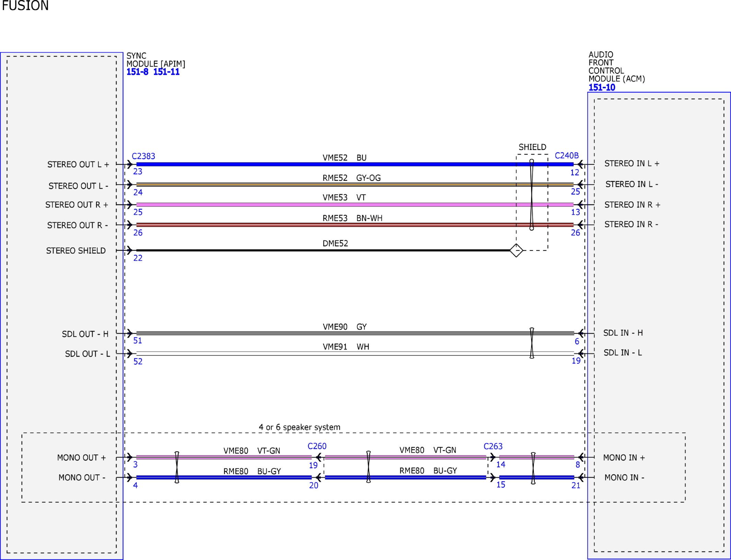Open the 151-11 page reference link
Viewport: 731px width, 560px height.
(166, 72)
